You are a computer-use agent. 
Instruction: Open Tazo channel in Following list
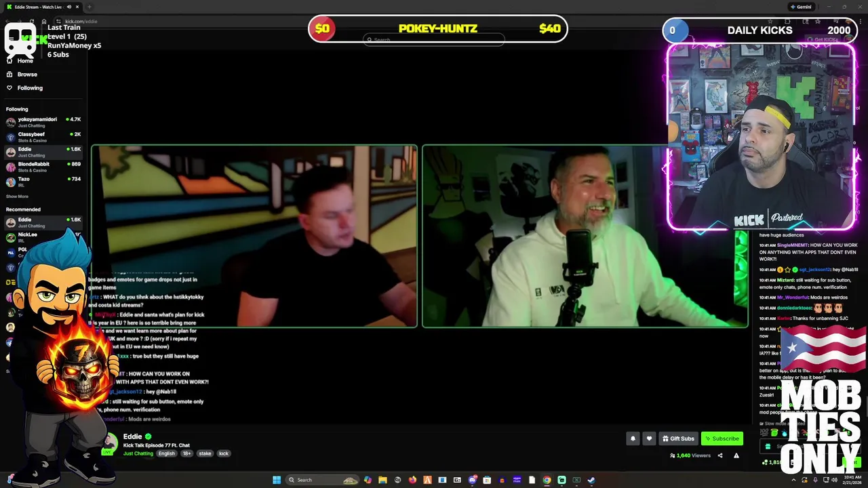click(x=43, y=182)
